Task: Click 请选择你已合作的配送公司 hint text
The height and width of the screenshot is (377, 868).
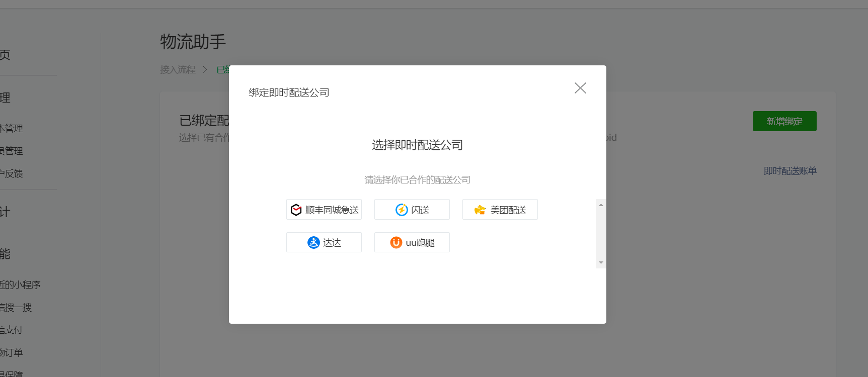Action: coord(417,179)
